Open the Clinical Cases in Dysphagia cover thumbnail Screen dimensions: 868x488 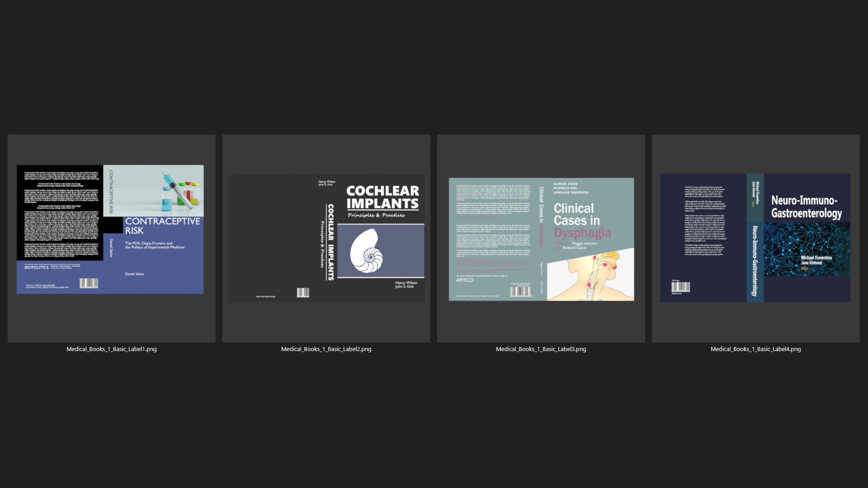coord(541,238)
